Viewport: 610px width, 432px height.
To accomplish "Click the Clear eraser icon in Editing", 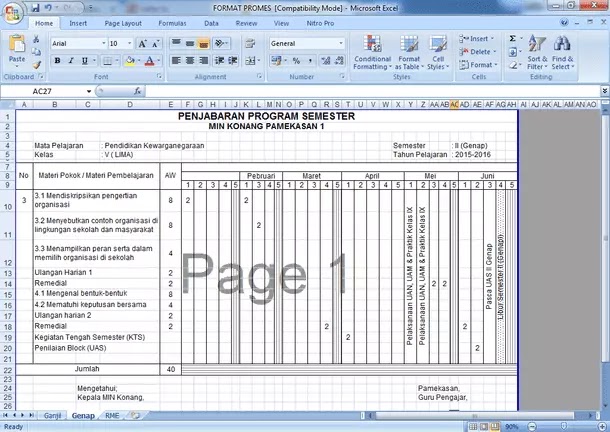I will pos(513,65).
